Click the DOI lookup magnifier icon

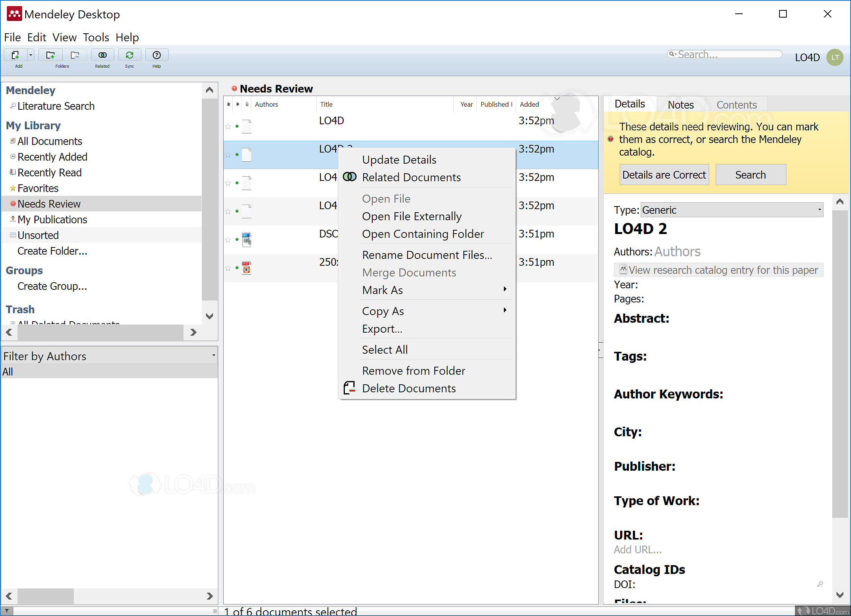coord(820,584)
